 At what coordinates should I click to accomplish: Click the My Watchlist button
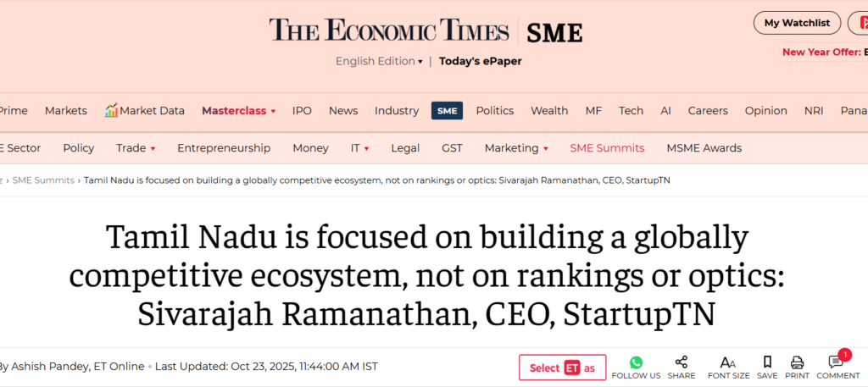click(797, 23)
